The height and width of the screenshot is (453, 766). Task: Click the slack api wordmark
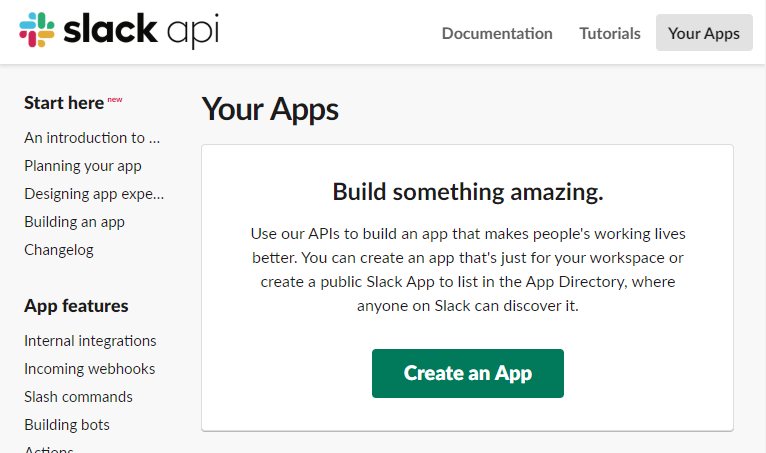pos(141,30)
